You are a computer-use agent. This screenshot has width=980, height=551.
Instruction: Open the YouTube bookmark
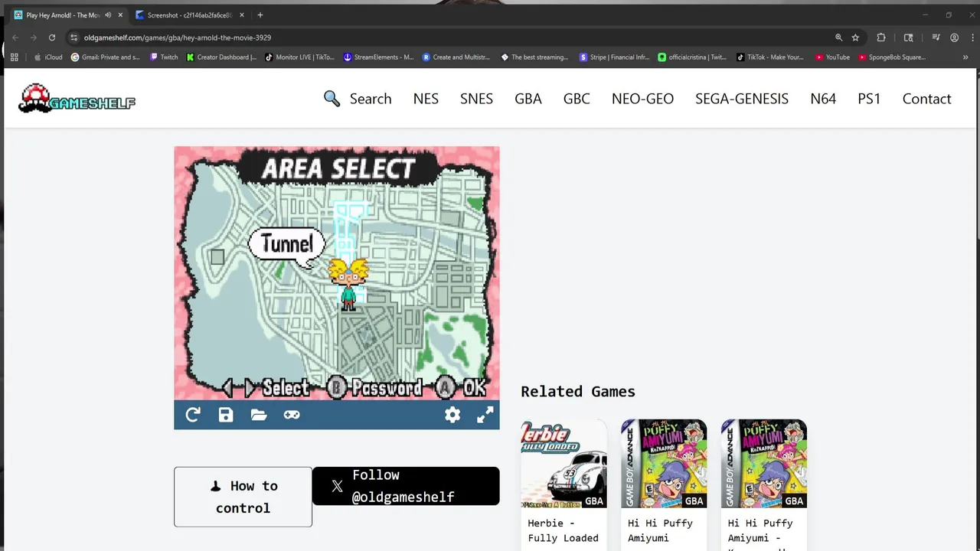tap(833, 57)
